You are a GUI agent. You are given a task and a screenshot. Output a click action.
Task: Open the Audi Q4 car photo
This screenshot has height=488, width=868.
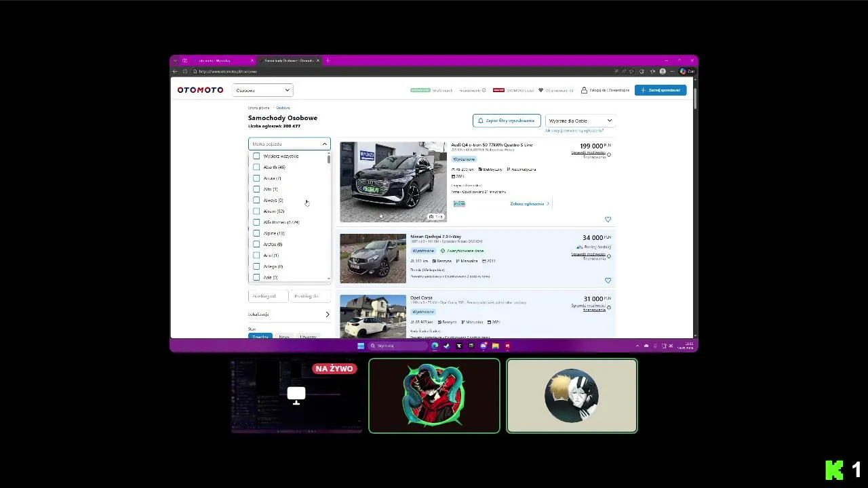click(x=393, y=182)
